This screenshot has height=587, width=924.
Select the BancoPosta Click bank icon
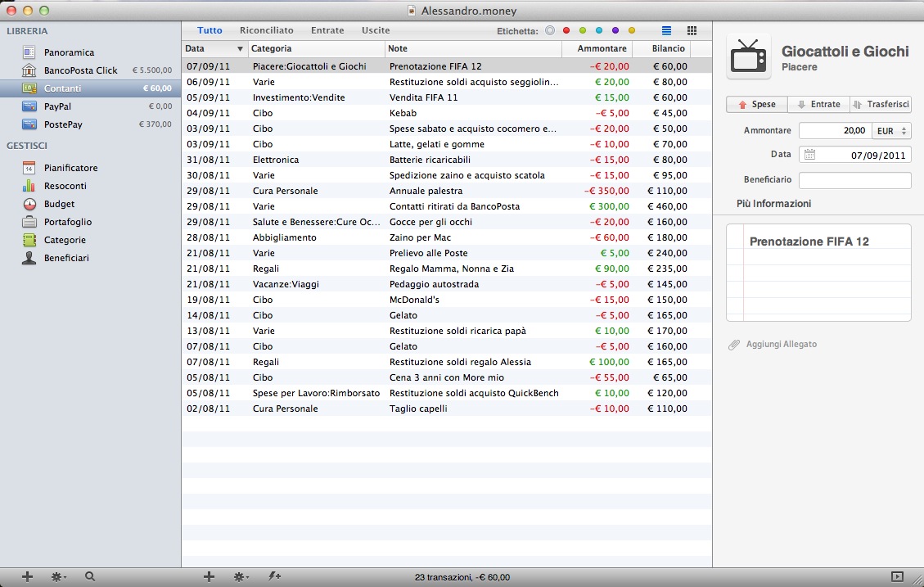click(x=29, y=70)
